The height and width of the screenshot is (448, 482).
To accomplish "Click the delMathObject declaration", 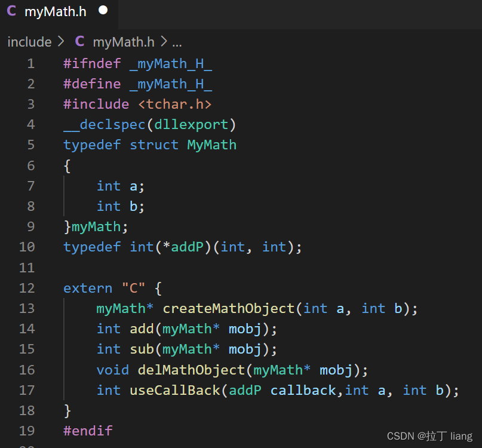I will (x=191, y=370).
